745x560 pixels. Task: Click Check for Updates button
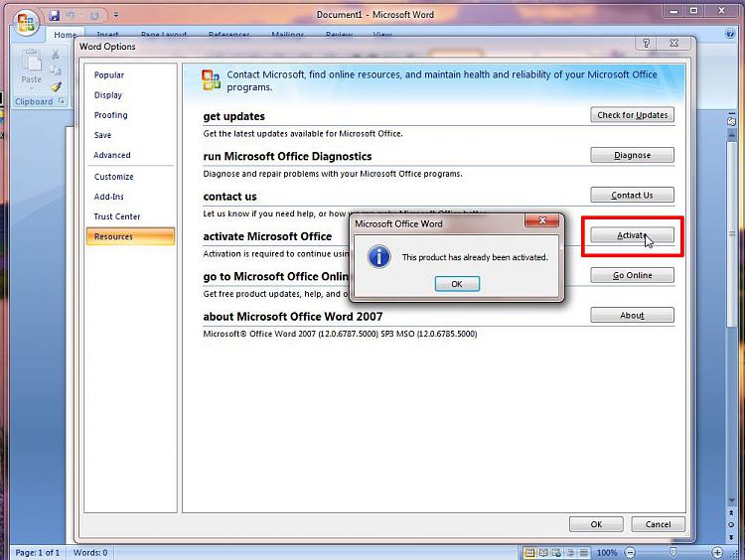[632, 115]
